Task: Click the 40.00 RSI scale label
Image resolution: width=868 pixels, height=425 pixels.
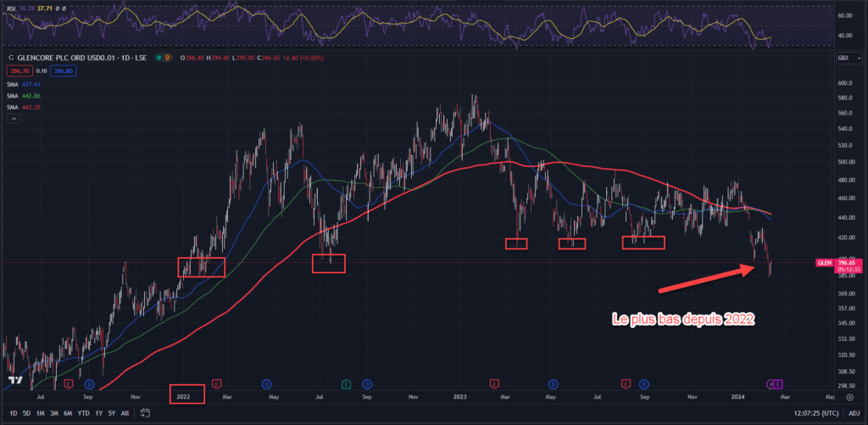Action: 845,36
